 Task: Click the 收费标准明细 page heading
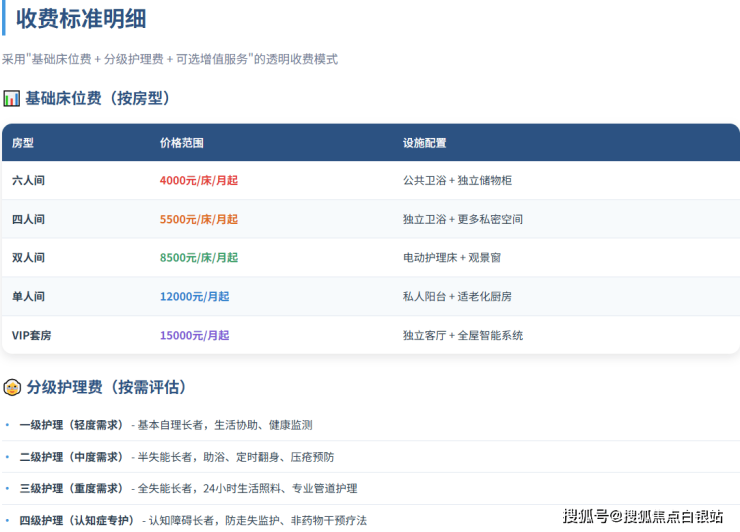pos(85,18)
